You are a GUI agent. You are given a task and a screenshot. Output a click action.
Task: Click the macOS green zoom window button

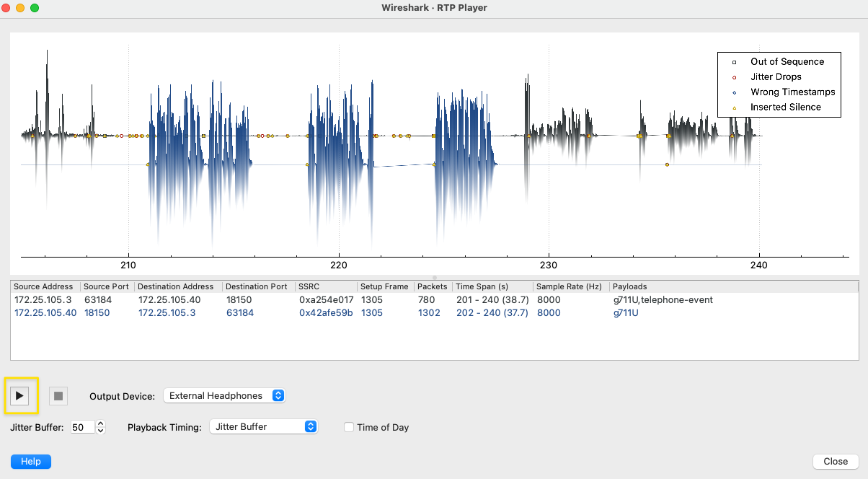pyautogui.click(x=35, y=8)
